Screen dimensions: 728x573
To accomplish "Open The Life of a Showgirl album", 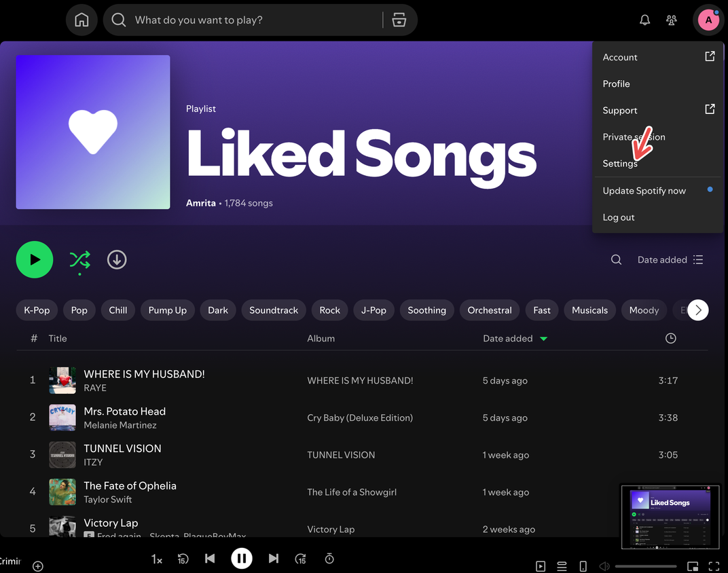I will point(352,492).
